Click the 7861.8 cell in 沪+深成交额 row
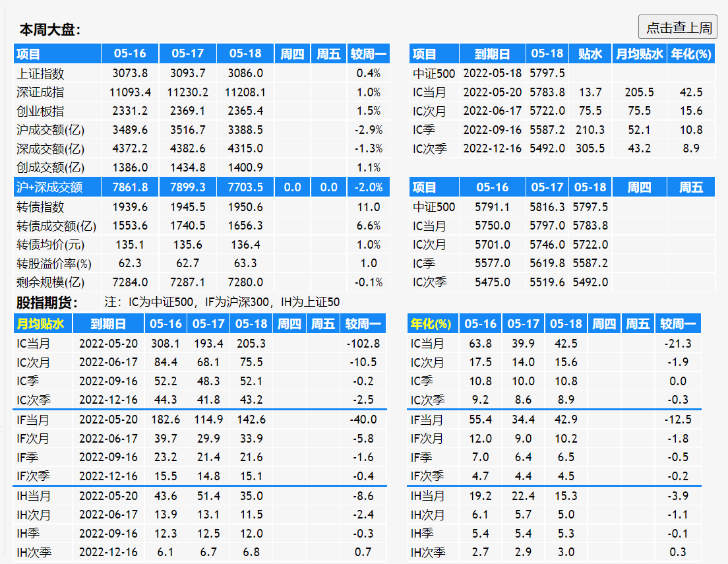 (x=130, y=187)
